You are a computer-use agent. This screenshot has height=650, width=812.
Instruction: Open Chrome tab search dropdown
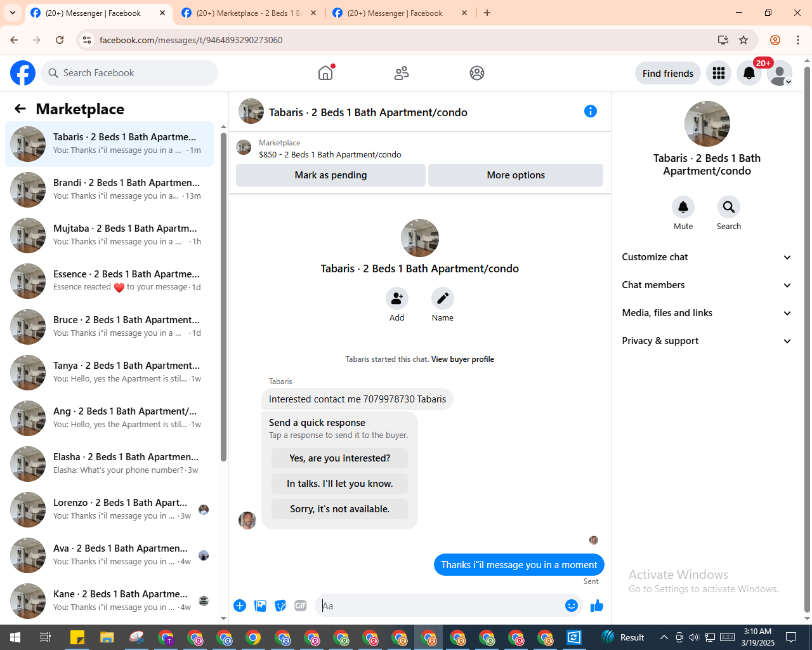pos(13,13)
